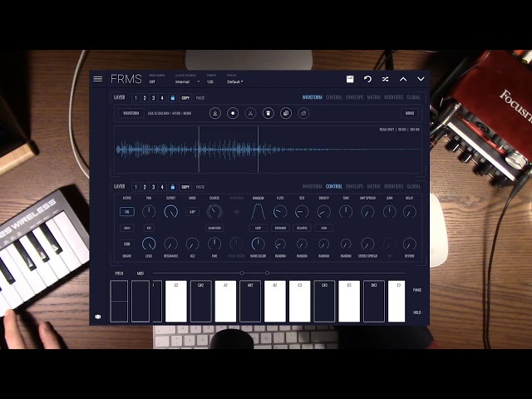This screenshot has width=532, height=399.
Task: Click the Window shape curve icon
Action: tap(258, 212)
